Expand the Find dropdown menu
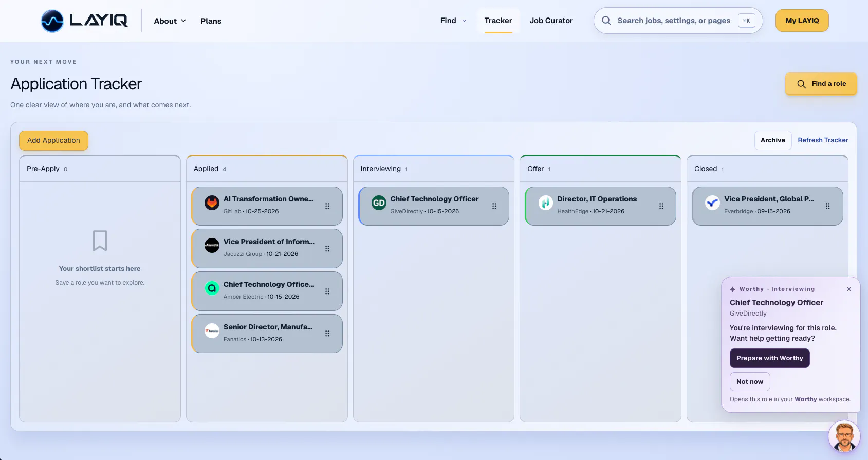Image resolution: width=868 pixels, height=460 pixels. tap(453, 21)
